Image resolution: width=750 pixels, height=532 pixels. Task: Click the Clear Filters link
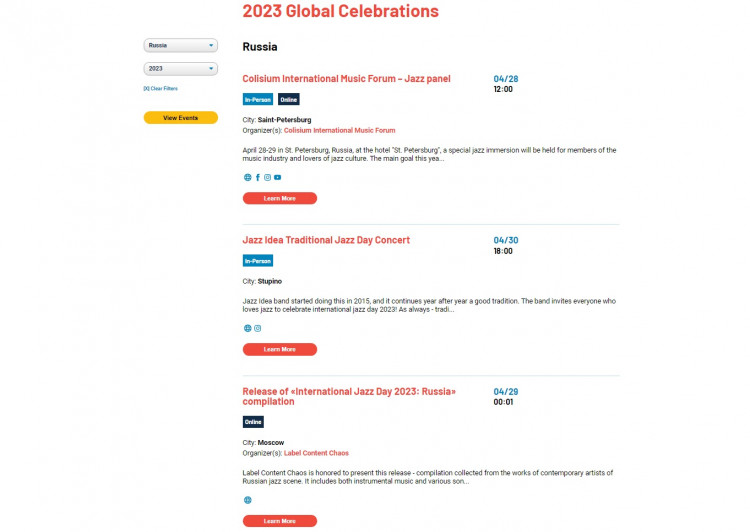click(x=161, y=89)
